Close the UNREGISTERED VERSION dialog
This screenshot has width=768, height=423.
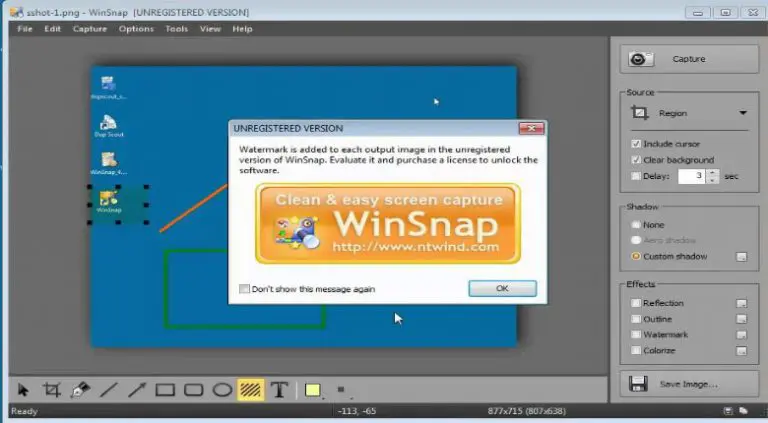(x=531, y=128)
